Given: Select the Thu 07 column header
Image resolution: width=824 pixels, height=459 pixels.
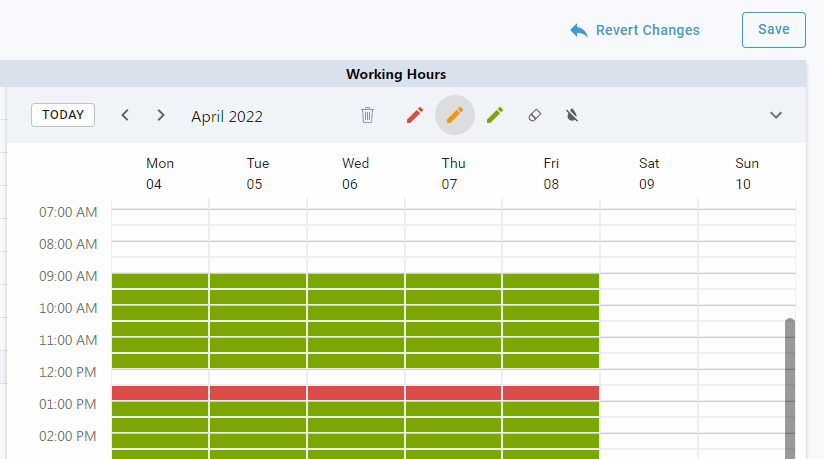Looking at the screenshot, I should pyautogui.click(x=453, y=174).
